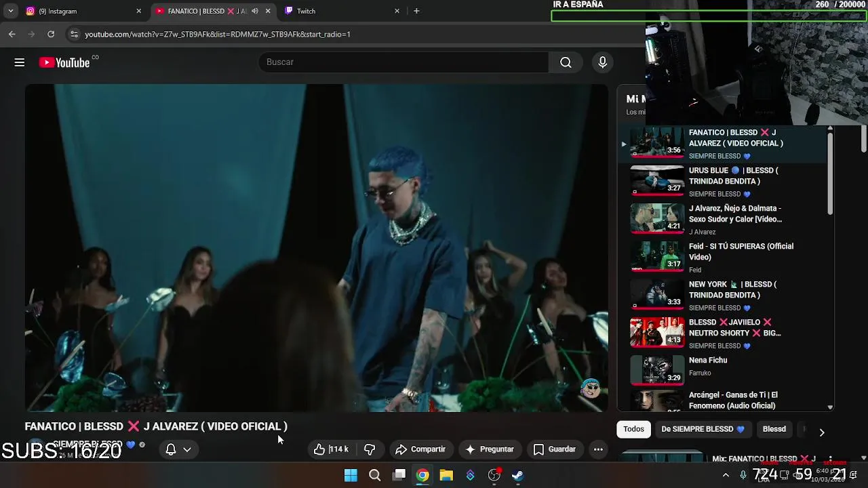Image resolution: width=868 pixels, height=488 pixels.
Task: Open the tab search dropdown arrow
Action: pos(10,11)
